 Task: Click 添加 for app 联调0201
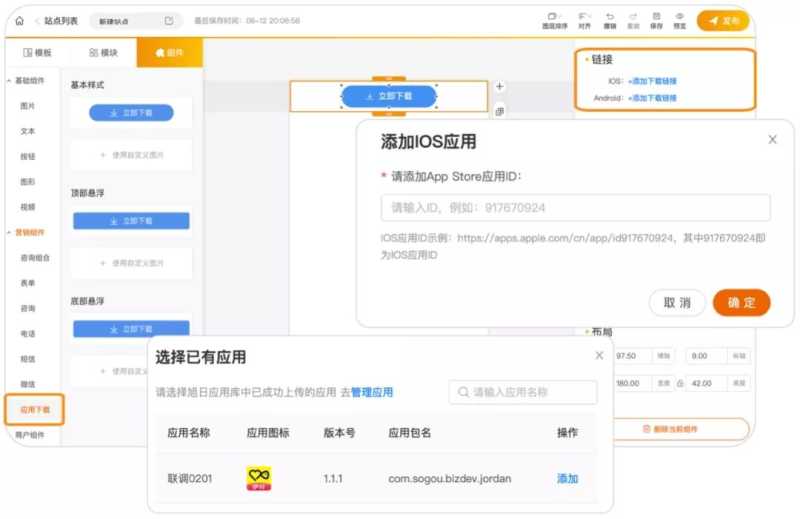tap(567, 479)
